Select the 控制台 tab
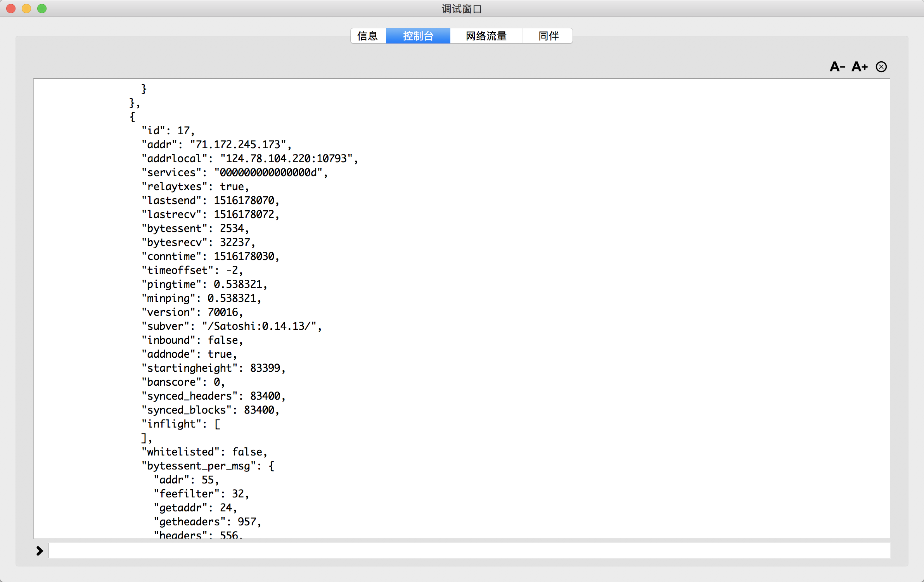Image resolution: width=924 pixels, height=582 pixels. point(418,36)
